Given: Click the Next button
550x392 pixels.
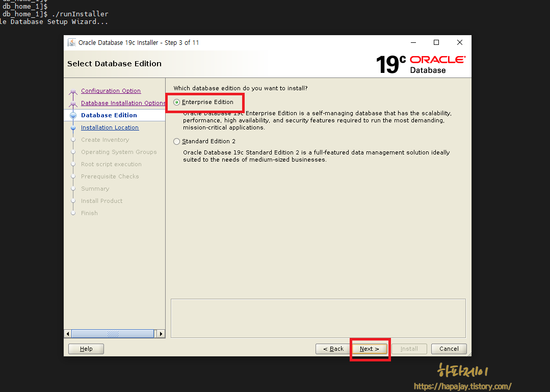Looking at the screenshot, I should pos(370,349).
